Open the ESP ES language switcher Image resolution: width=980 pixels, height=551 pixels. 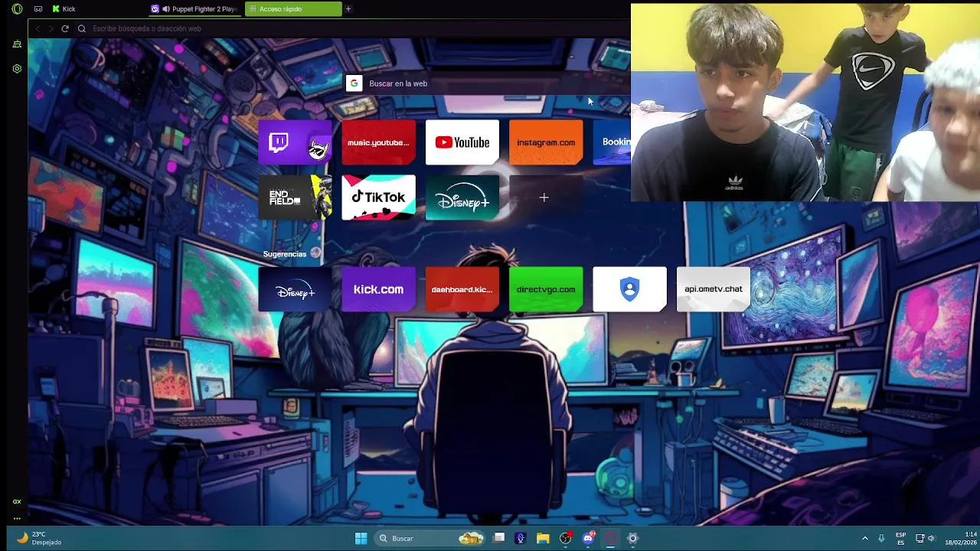901,538
